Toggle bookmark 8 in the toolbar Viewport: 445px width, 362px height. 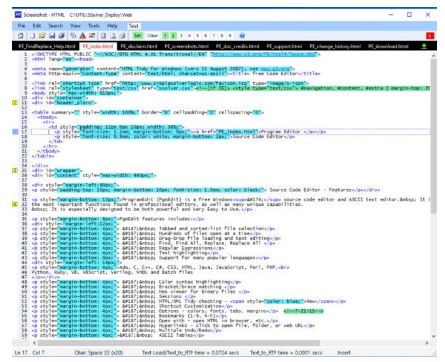222,36
